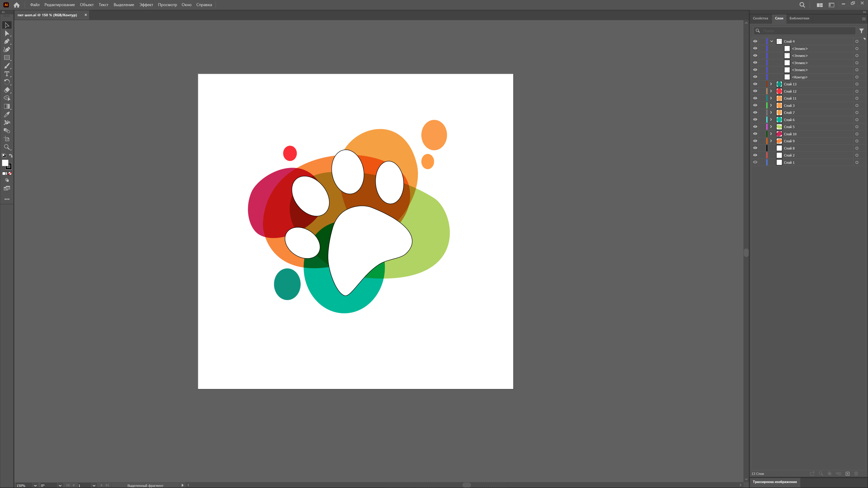Select the Pen tool
Viewport: 868px width, 488px height.
point(7,41)
